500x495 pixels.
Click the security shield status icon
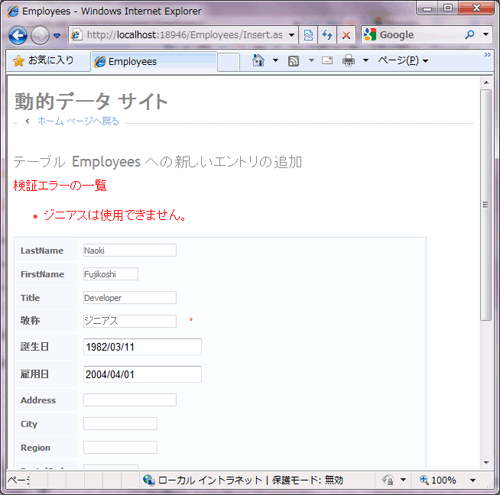tap(388, 480)
